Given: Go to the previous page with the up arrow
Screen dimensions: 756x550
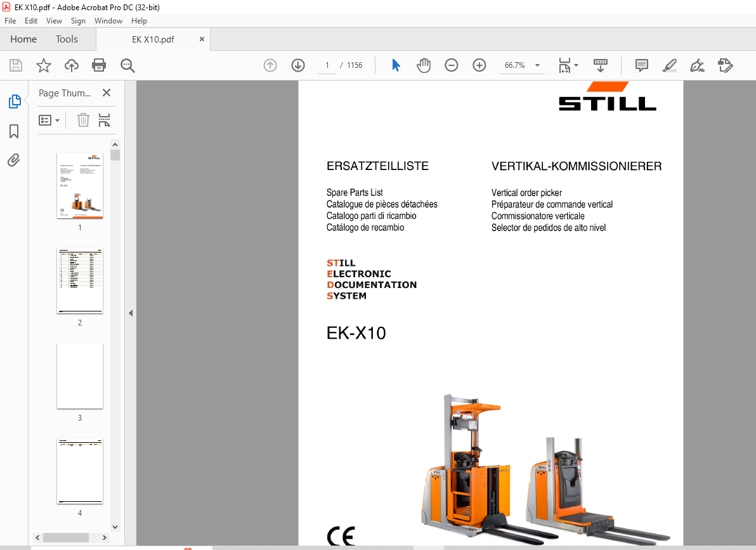Looking at the screenshot, I should tap(270, 65).
